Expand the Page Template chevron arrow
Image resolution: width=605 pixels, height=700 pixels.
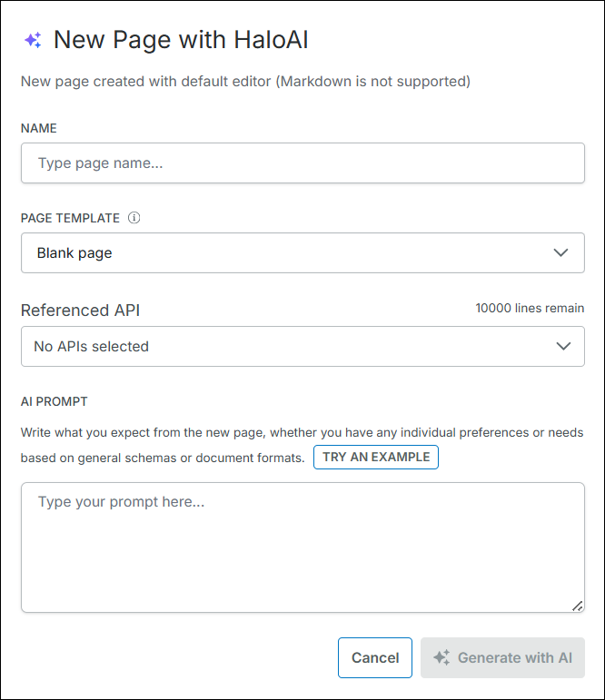561,252
